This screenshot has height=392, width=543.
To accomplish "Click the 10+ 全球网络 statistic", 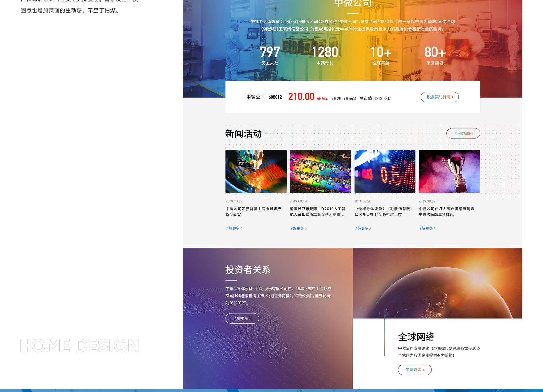I will coord(381,56).
